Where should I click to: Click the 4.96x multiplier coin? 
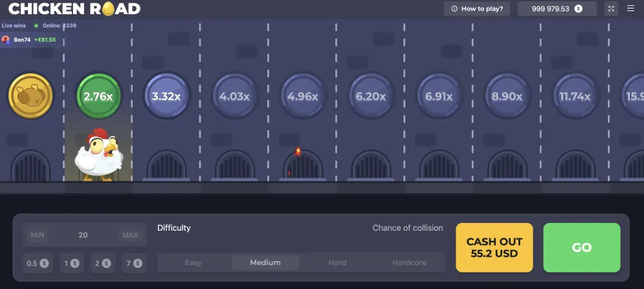pos(302,96)
